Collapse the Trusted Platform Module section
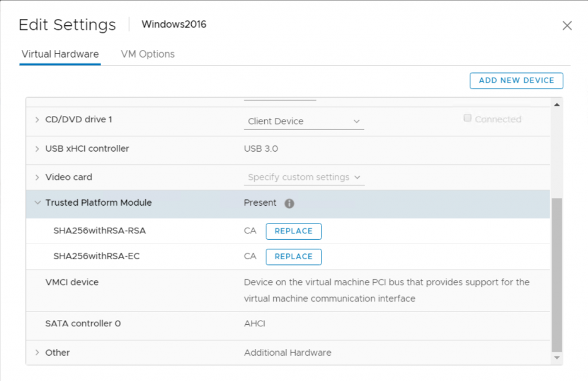The height and width of the screenshot is (381, 588). pyautogui.click(x=37, y=203)
